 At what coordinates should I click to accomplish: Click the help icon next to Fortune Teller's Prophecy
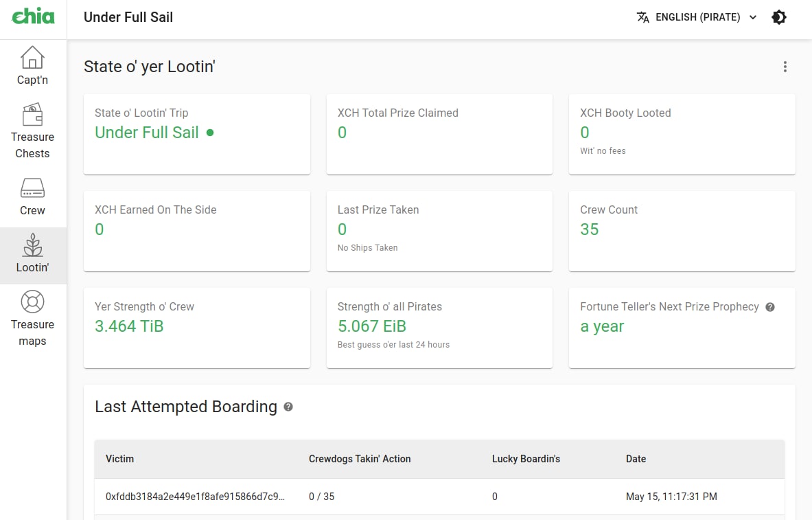click(x=770, y=307)
